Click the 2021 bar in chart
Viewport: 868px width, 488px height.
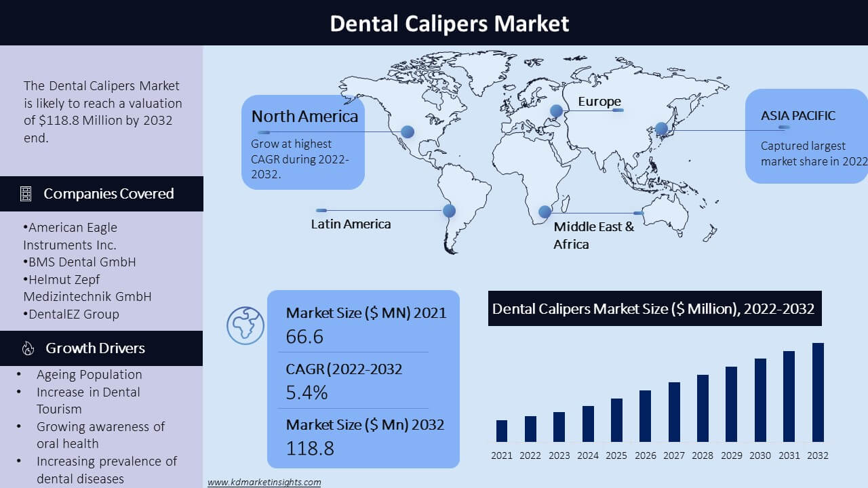click(502, 431)
